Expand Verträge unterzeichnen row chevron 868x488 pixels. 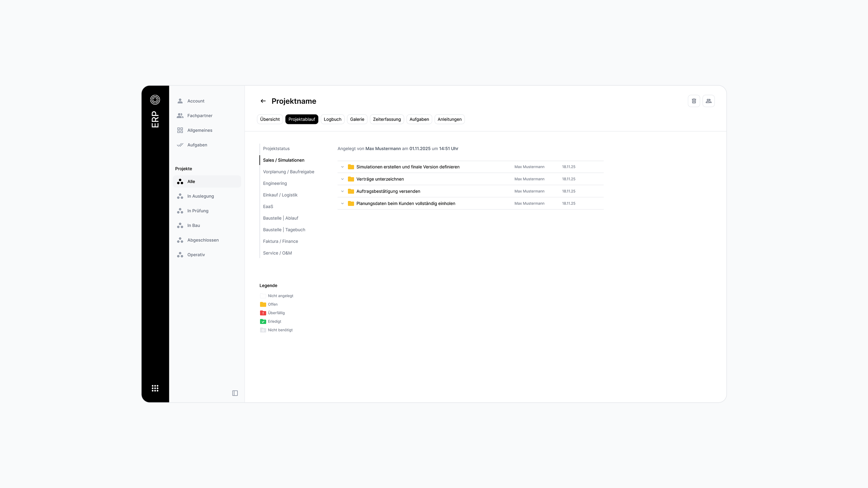(342, 179)
